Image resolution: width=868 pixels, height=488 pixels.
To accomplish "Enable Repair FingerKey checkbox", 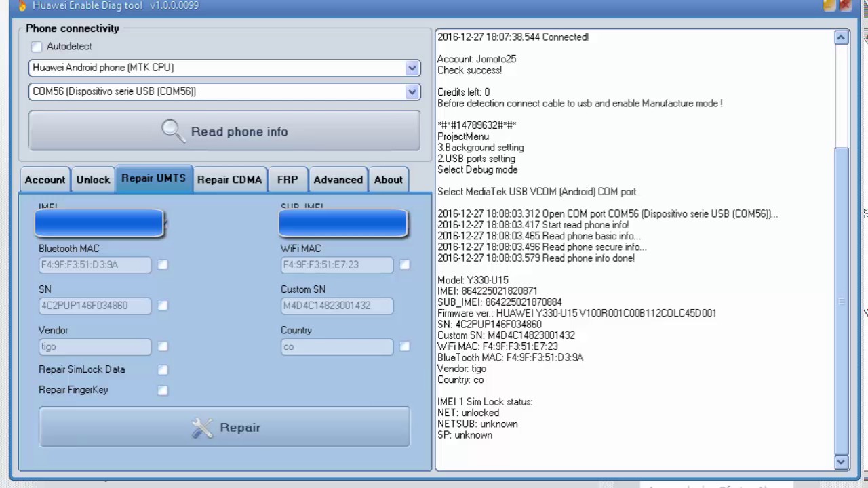I will click(x=163, y=390).
